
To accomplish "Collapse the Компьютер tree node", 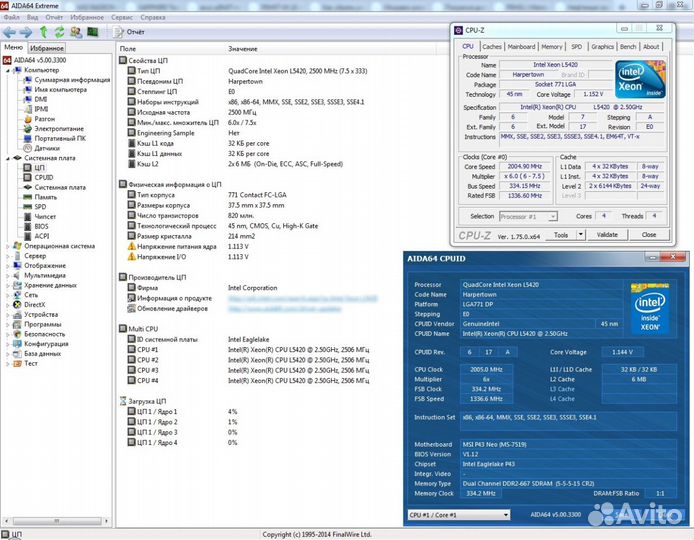I will [8, 70].
